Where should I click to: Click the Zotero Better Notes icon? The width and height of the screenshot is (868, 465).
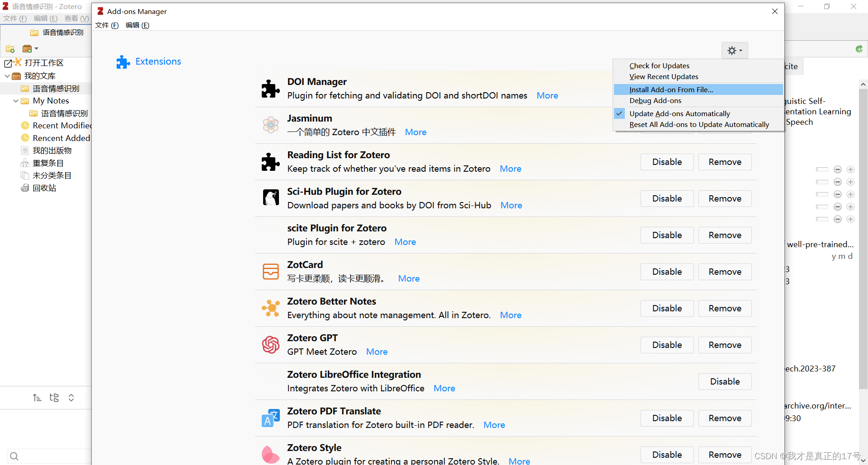[x=271, y=308]
